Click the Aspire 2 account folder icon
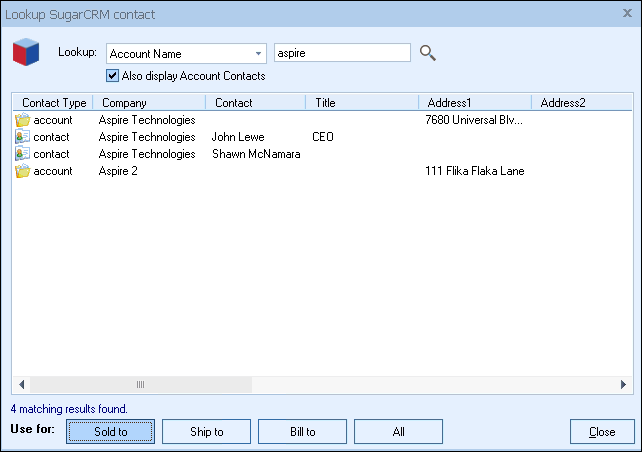This screenshot has width=642, height=452. point(23,171)
